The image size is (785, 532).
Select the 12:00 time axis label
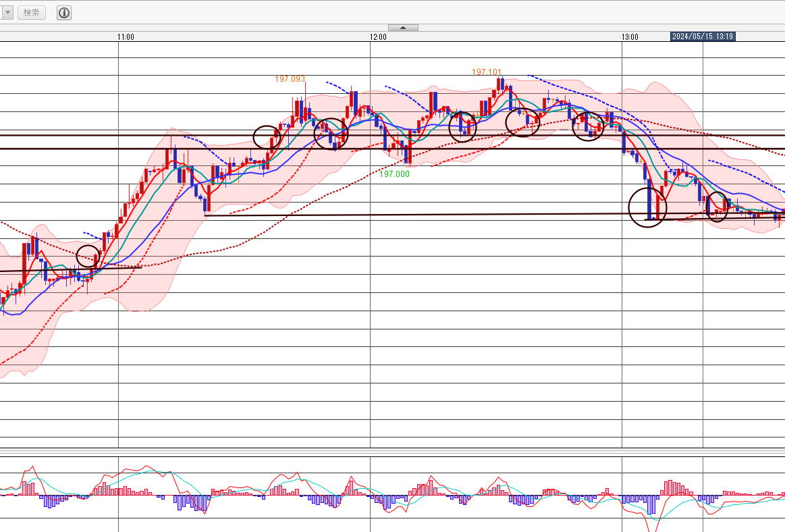[x=378, y=36]
